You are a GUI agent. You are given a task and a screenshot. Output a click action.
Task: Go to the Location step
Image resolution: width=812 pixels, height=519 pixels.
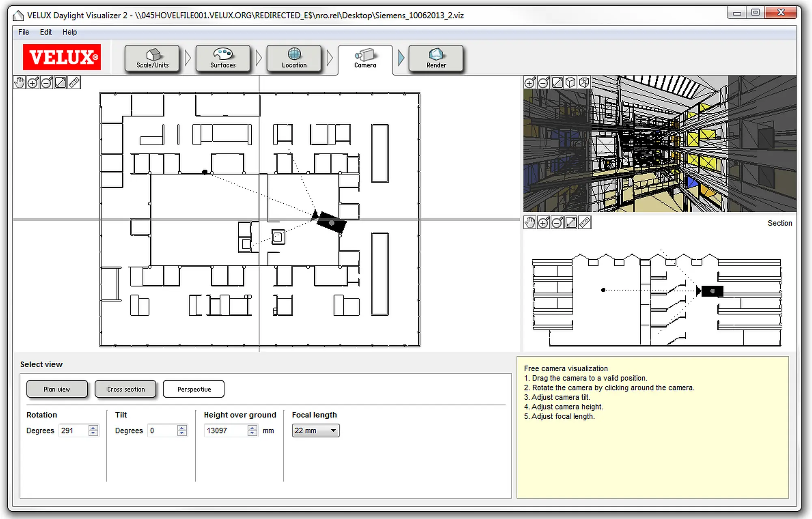pyautogui.click(x=294, y=59)
